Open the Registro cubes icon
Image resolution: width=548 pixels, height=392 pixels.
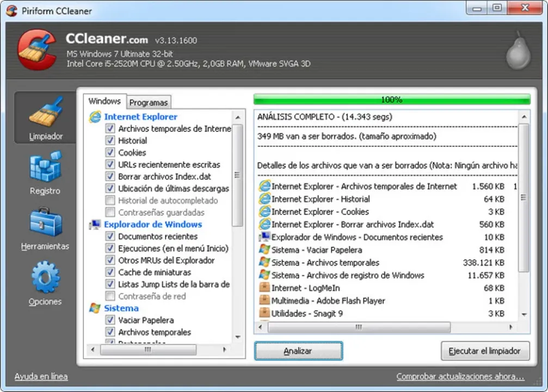[x=45, y=167]
